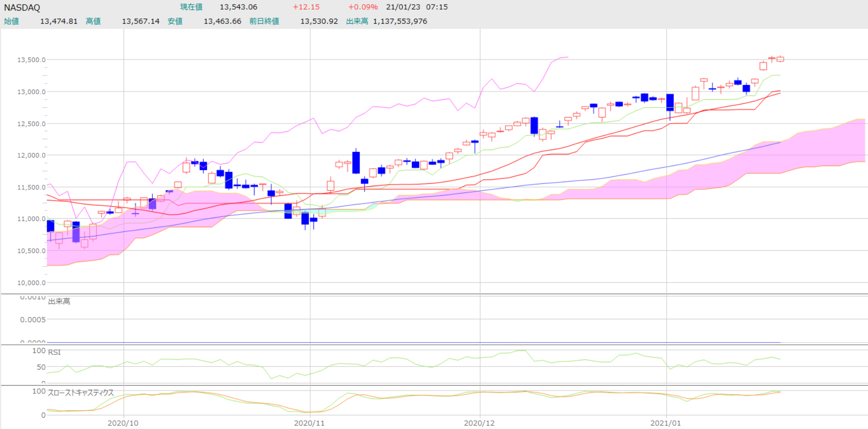This screenshot has width=868, height=429.
Task: Click the 50 label on the RSI axis
Action: 41,367
